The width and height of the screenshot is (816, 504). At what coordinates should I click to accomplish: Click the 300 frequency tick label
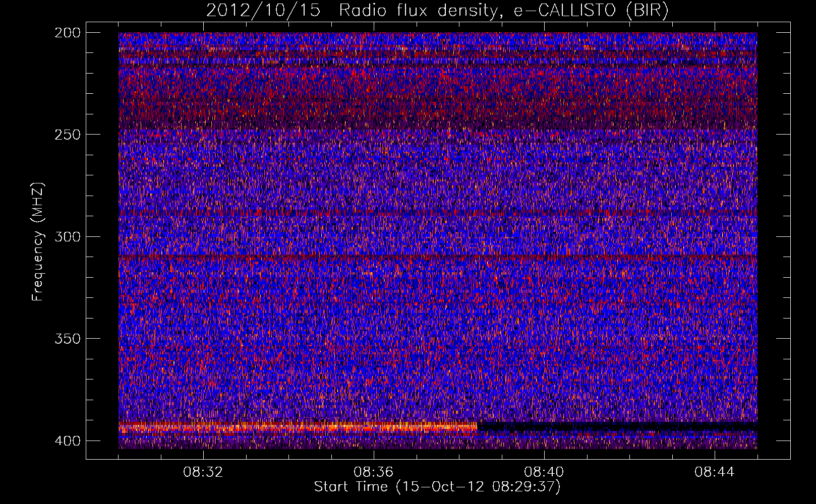[x=67, y=237]
